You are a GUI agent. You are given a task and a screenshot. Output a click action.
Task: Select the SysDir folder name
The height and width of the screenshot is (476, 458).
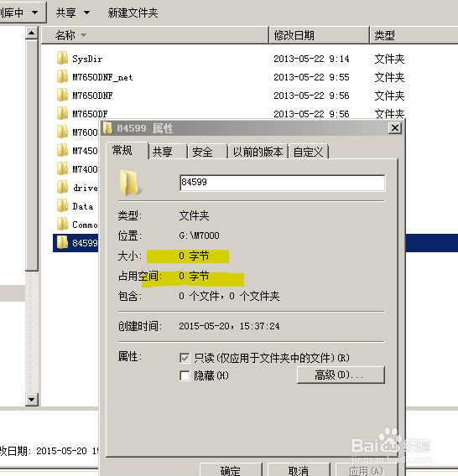[x=87, y=59]
